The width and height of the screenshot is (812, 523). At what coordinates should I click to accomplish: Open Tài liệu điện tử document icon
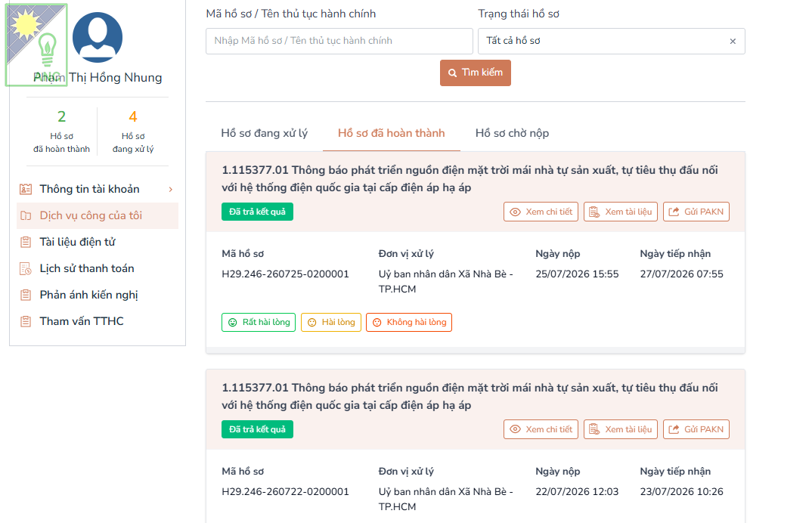coord(26,242)
